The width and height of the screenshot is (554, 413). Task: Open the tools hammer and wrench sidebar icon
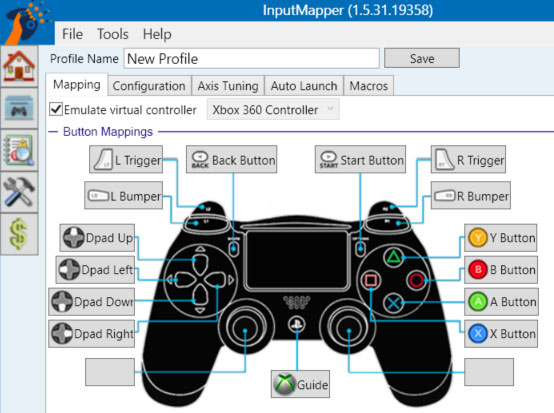pos(19,192)
